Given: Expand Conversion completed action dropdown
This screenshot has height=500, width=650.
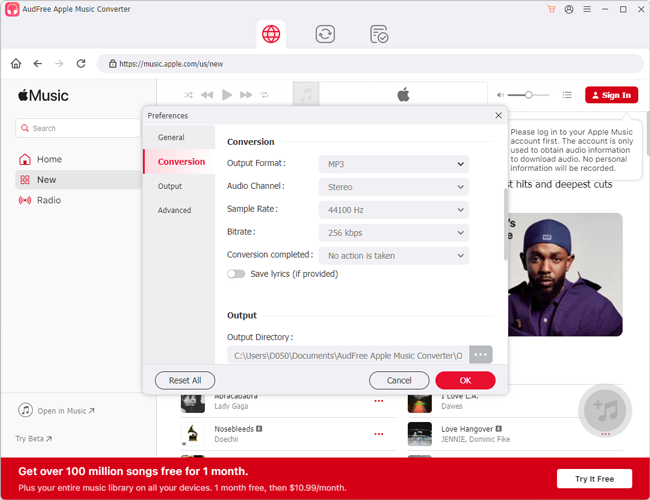Looking at the screenshot, I should point(394,256).
